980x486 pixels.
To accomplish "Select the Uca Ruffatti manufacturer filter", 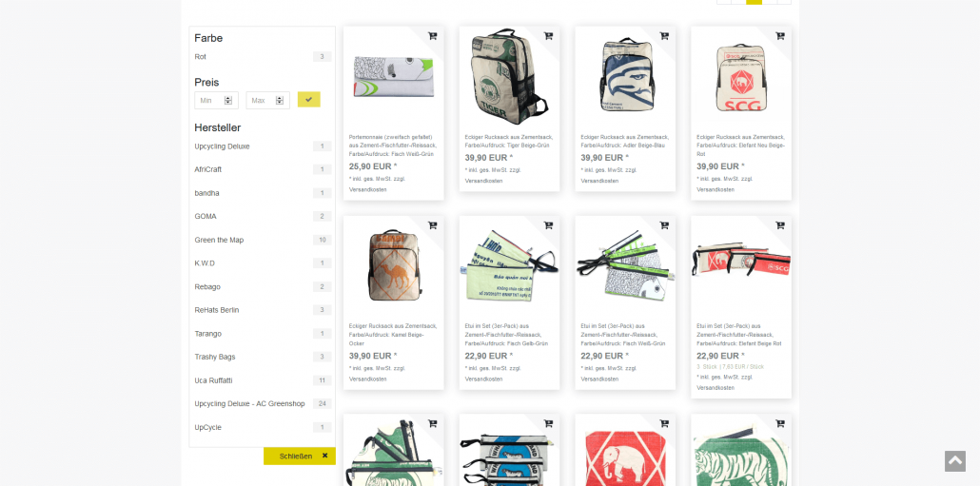I will pyautogui.click(x=262, y=380).
